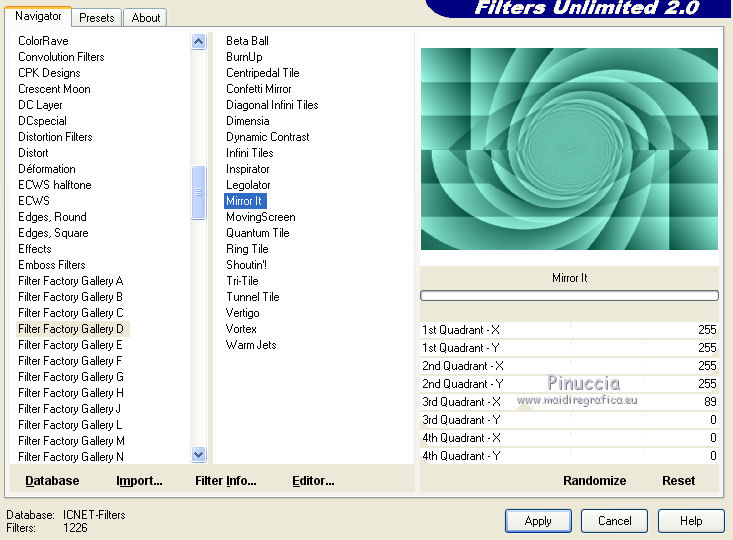Select the highlighted Mirror It filter
This screenshot has height=540, width=733.
pyautogui.click(x=245, y=201)
